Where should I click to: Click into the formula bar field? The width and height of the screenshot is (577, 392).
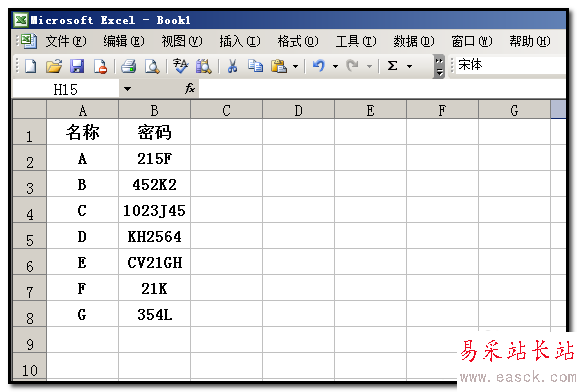coord(382,89)
